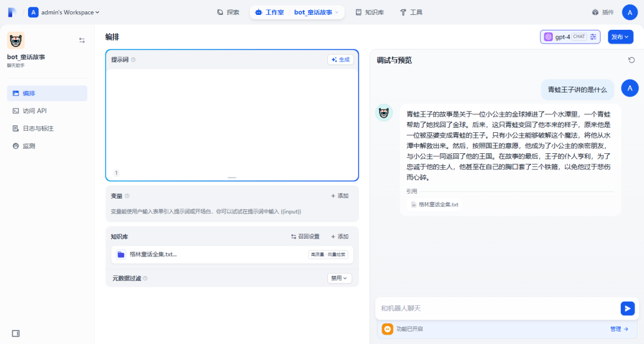Open the gpt-4 model selector
This screenshot has height=344, width=644.
(570, 37)
